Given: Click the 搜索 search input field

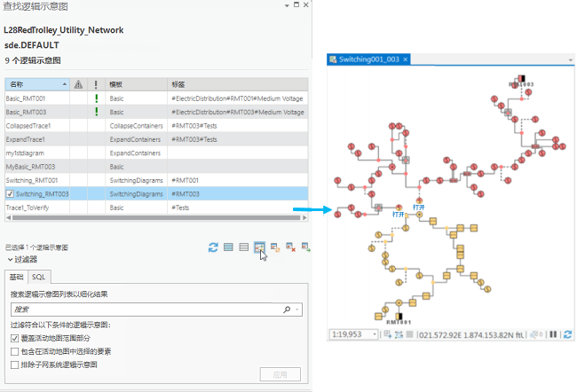Looking at the screenshot, I should tap(146, 310).
